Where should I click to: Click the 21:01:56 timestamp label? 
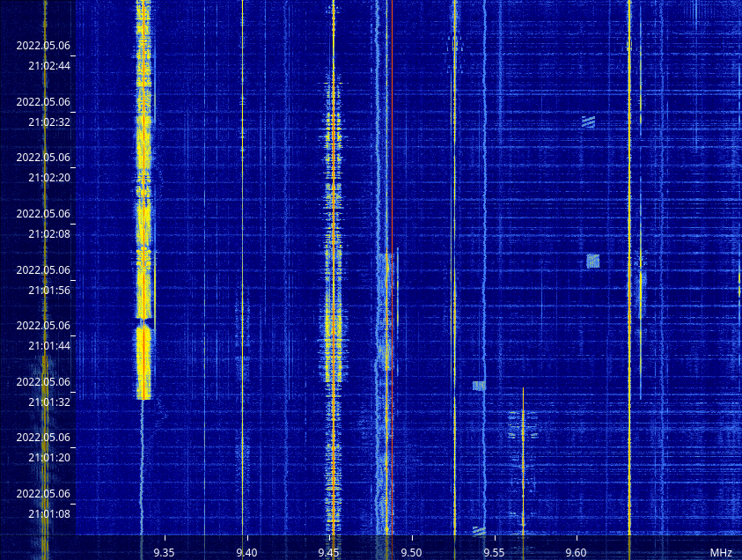[49, 291]
